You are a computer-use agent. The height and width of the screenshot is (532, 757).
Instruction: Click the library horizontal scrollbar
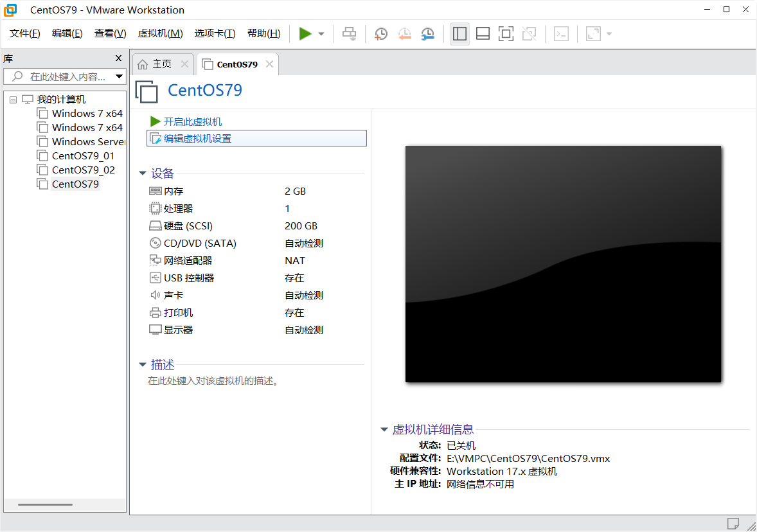pos(45,504)
